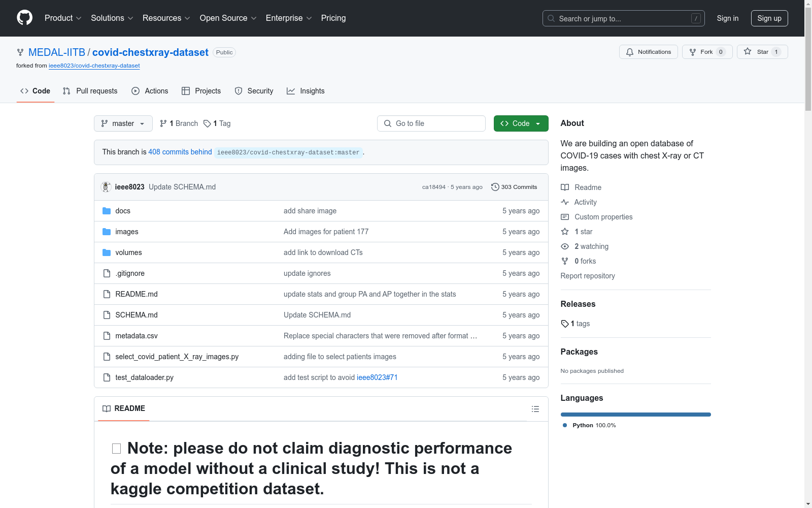Click the branch icon next to '1 Branch'
Image resolution: width=812 pixels, height=508 pixels.
tap(163, 123)
